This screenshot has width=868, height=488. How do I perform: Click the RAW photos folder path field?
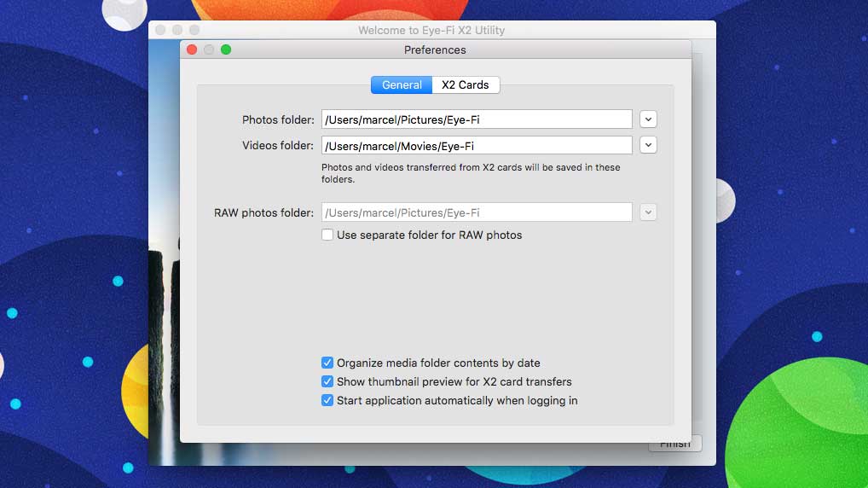[x=477, y=212]
